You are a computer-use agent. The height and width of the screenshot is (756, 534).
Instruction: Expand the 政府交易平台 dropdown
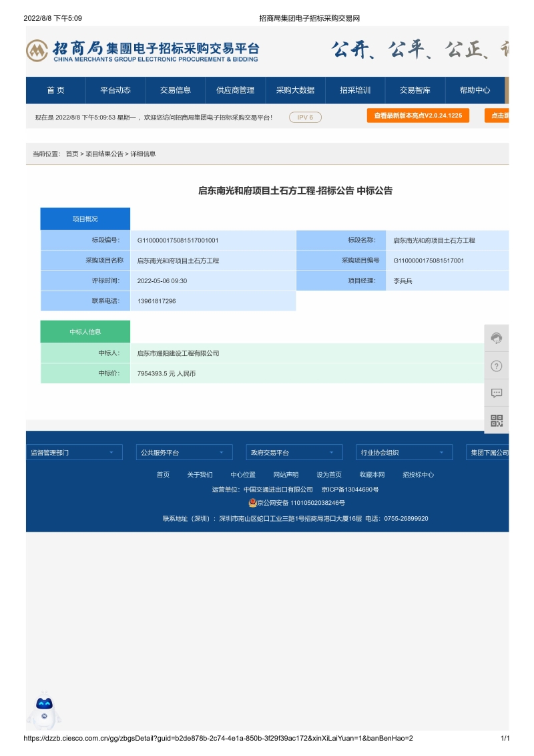coord(294,453)
